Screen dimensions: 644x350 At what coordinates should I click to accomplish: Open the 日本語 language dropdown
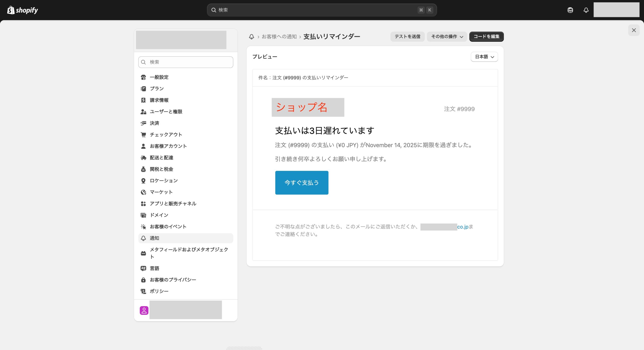[x=484, y=57]
